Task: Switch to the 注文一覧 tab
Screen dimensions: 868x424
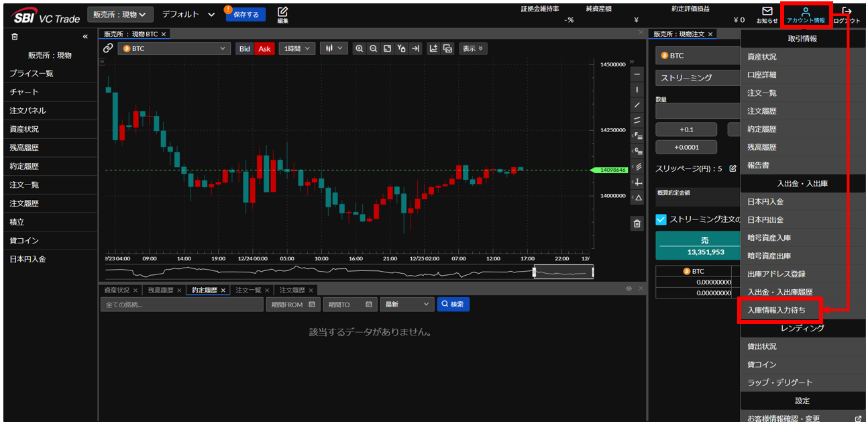Action: (x=249, y=290)
